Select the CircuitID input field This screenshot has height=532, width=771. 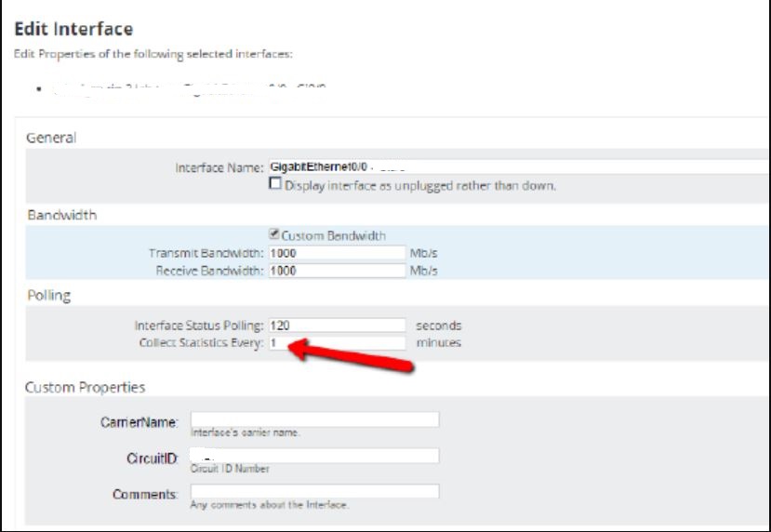pos(314,456)
